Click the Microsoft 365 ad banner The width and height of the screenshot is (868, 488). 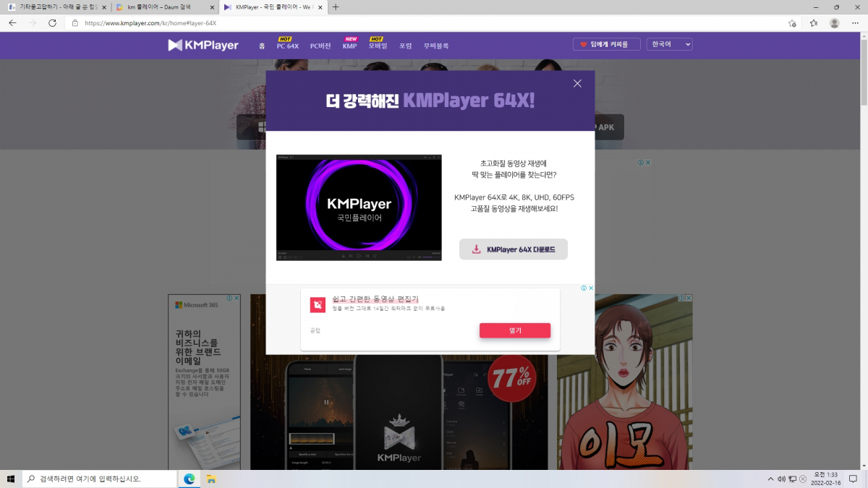(x=204, y=382)
